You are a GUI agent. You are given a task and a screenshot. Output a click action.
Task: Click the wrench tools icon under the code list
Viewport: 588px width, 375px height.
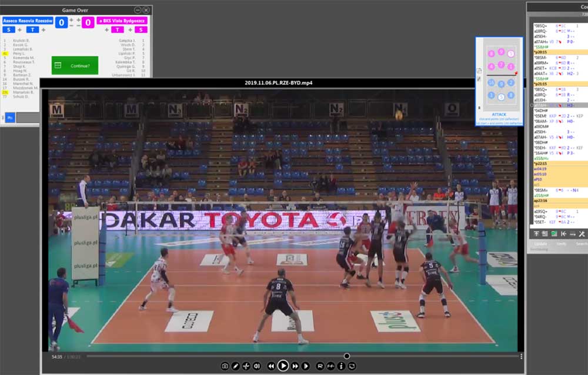[582, 233]
